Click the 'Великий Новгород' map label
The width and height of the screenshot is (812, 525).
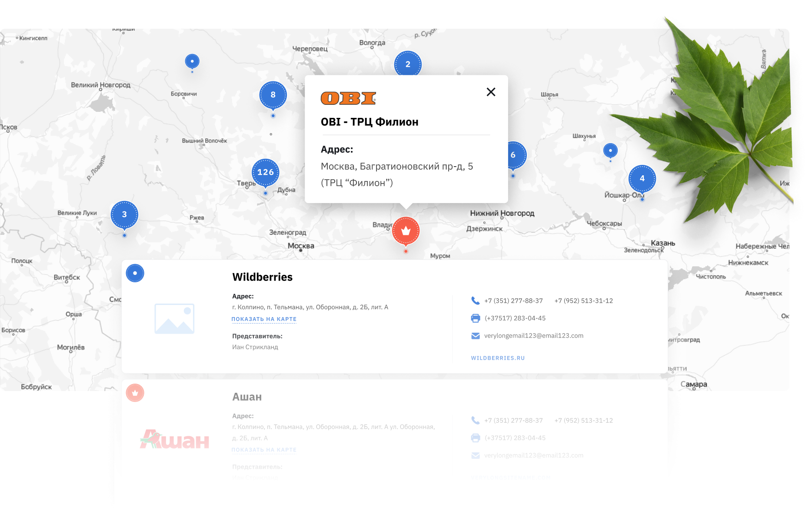(100, 85)
